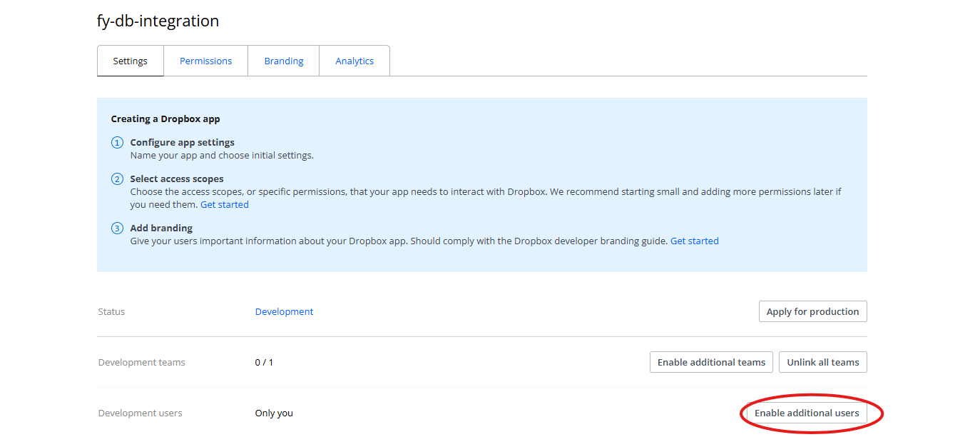The width and height of the screenshot is (980, 437).
Task: Open the Branding tab
Action: tap(284, 61)
